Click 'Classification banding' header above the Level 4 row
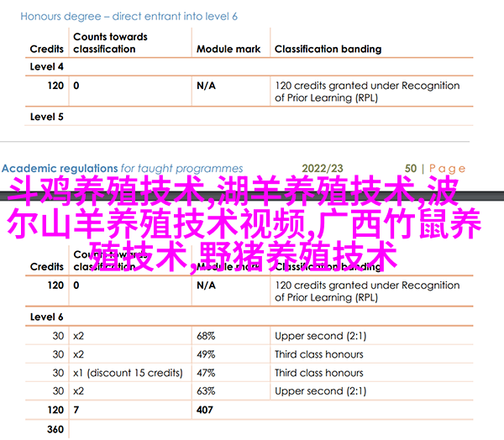The height and width of the screenshot is (440, 504). tap(328, 49)
